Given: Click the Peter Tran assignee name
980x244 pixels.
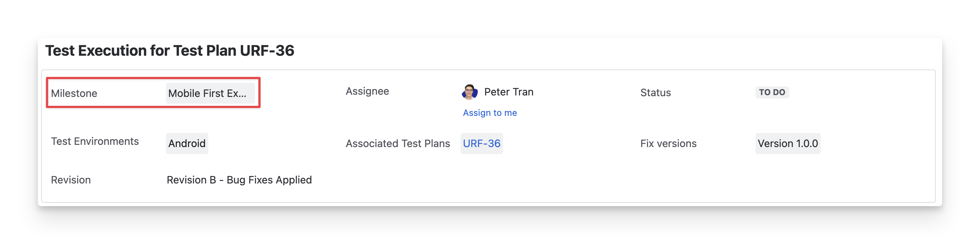Looking at the screenshot, I should pyautogui.click(x=509, y=92).
